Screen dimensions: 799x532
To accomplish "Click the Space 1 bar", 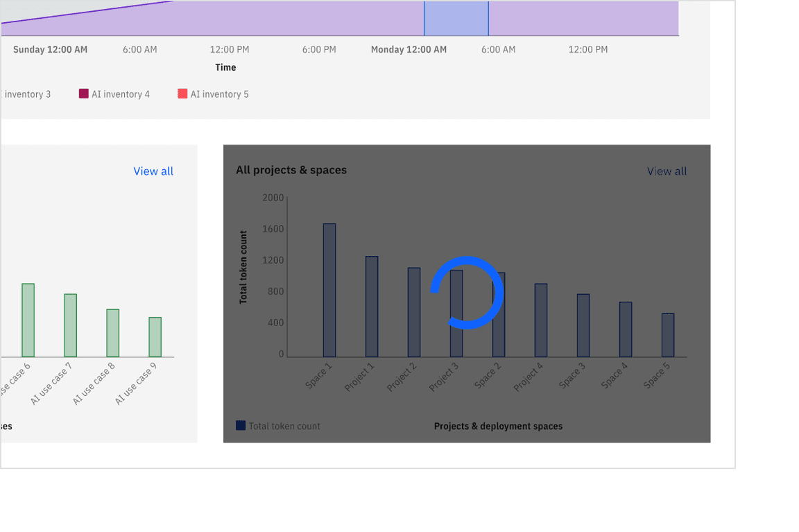I will tap(329, 291).
